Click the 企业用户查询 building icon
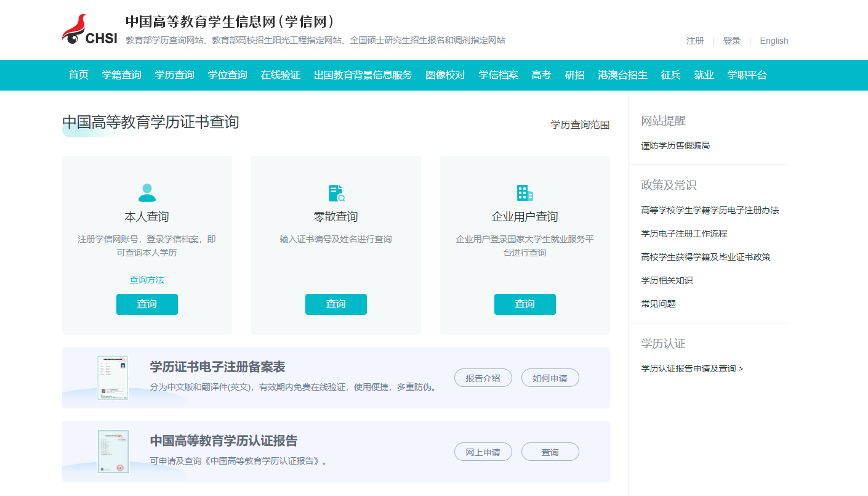Image resolution: width=868 pixels, height=496 pixels. pos(524,193)
